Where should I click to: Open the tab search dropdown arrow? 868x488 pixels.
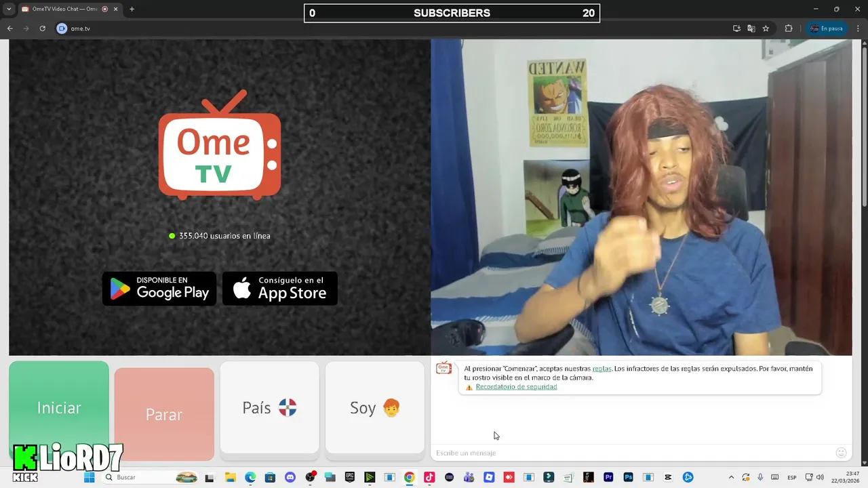(x=9, y=9)
